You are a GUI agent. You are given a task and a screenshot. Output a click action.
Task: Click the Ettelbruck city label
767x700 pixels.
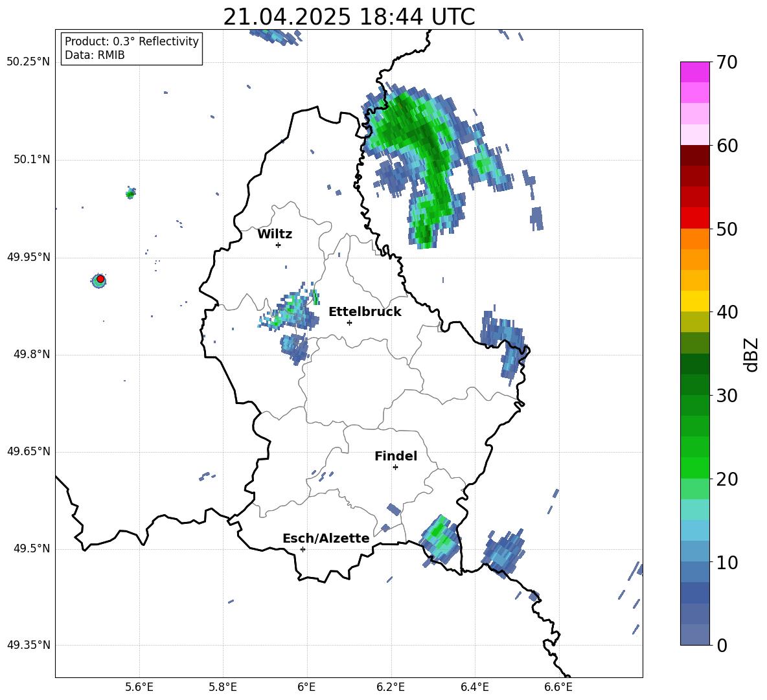click(x=365, y=312)
